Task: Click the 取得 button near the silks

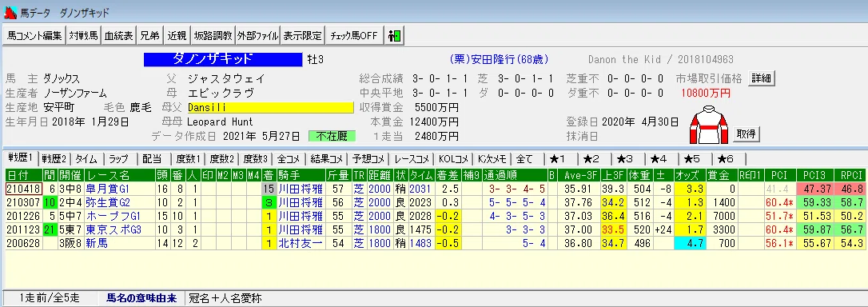Action: coord(747,134)
